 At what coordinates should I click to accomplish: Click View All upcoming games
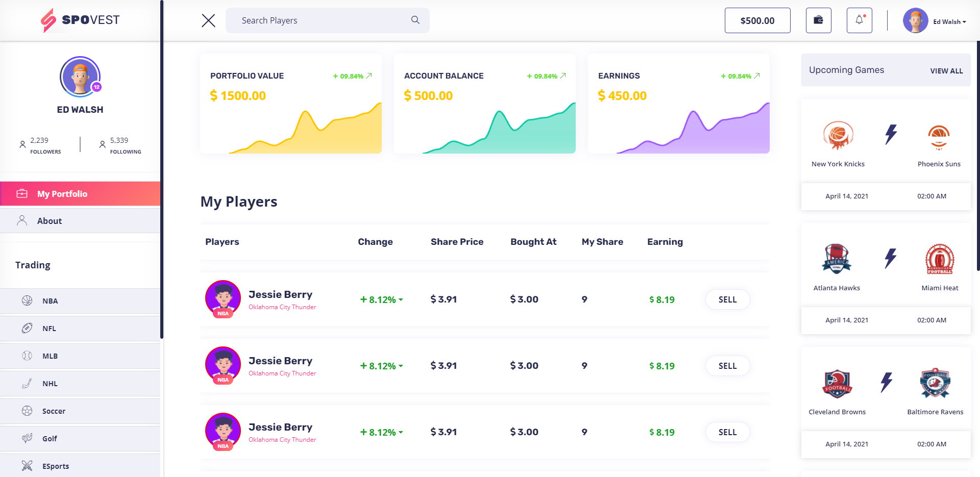click(946, 71)
